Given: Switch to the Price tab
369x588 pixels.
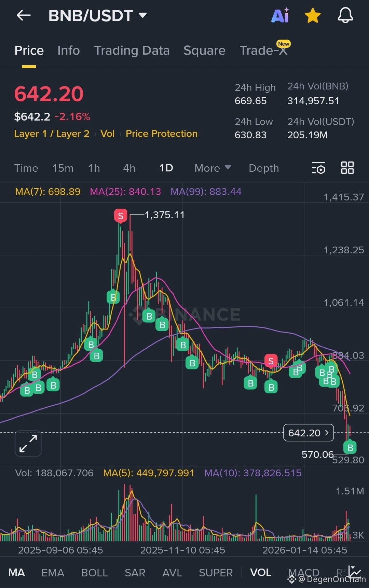Looking at the screenshot, I should click(x=29, y=51).
